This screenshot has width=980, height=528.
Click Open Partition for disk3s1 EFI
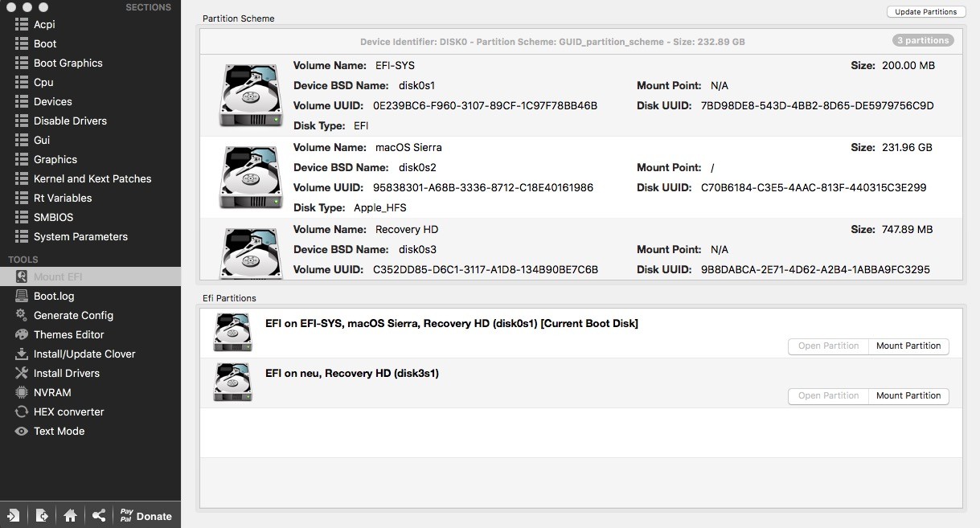tap(828, 396)
